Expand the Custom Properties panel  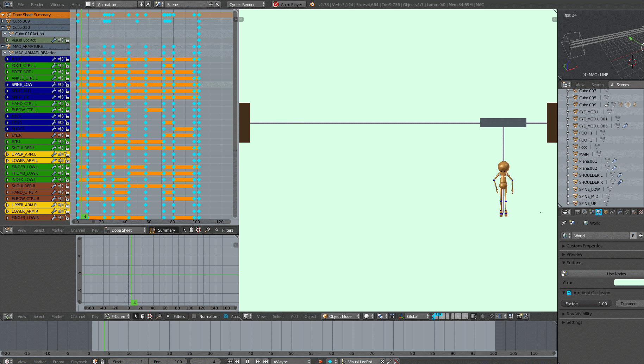click(x=584, y=246)
